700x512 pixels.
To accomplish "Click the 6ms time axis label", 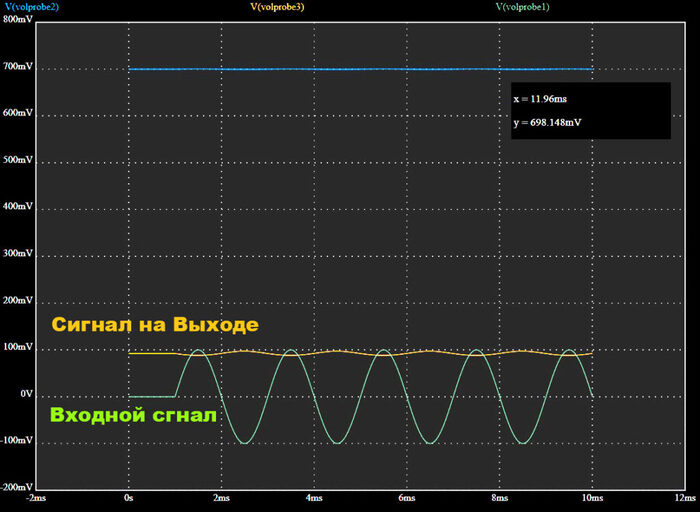I will click(x=406, y=498).
